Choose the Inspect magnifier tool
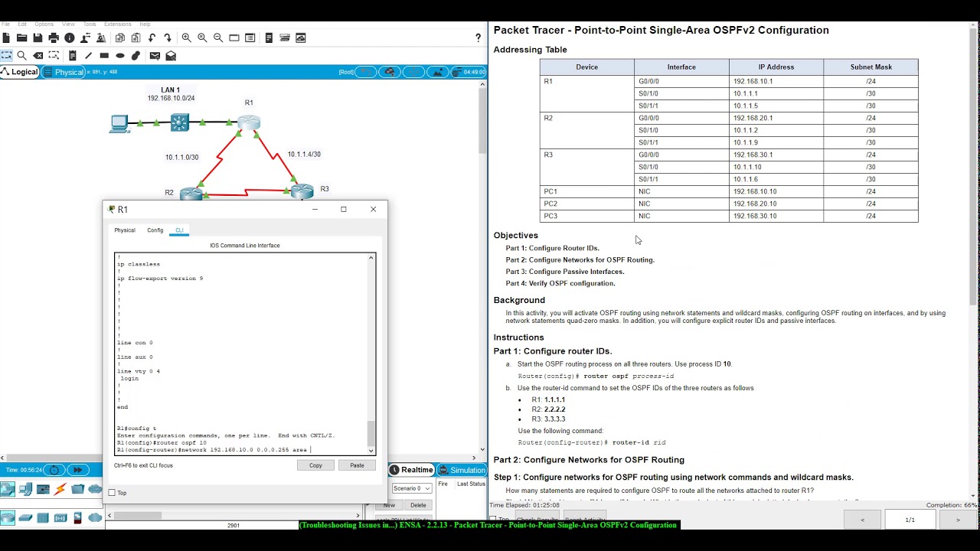 21,55
